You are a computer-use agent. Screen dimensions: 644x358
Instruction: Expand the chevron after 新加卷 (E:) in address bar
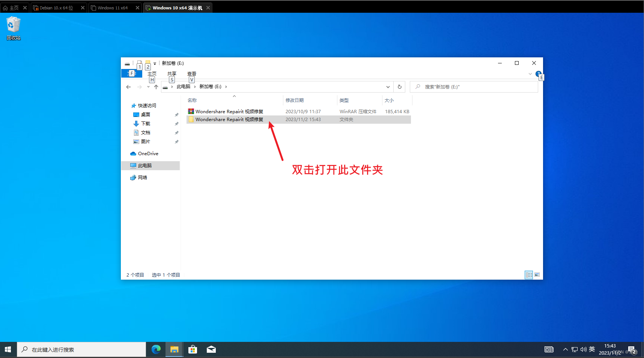(226, 87)
